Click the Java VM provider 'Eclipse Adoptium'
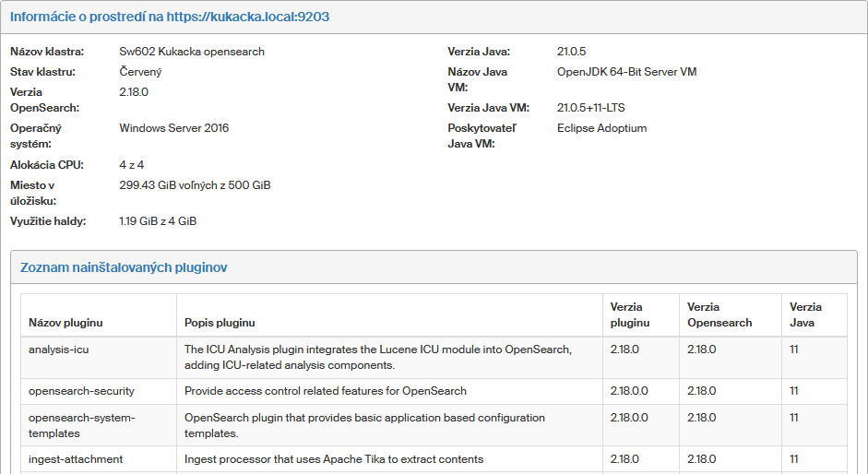This screenshot has height=474, width=868. [601, 128]
